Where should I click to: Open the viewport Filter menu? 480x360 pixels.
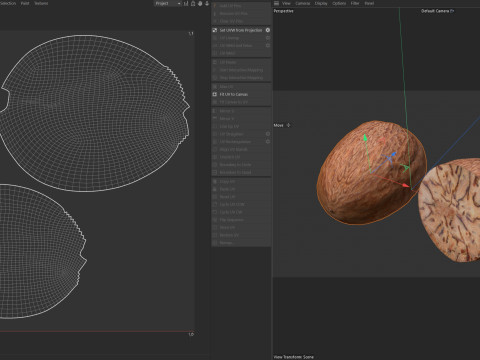point(355,3)
